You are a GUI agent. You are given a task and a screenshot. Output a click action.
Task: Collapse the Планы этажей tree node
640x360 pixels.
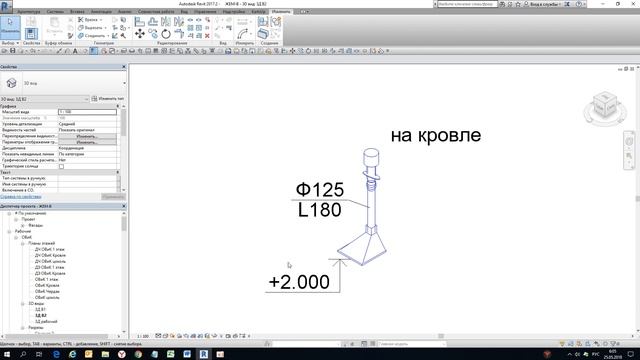[x=23, y=243]
